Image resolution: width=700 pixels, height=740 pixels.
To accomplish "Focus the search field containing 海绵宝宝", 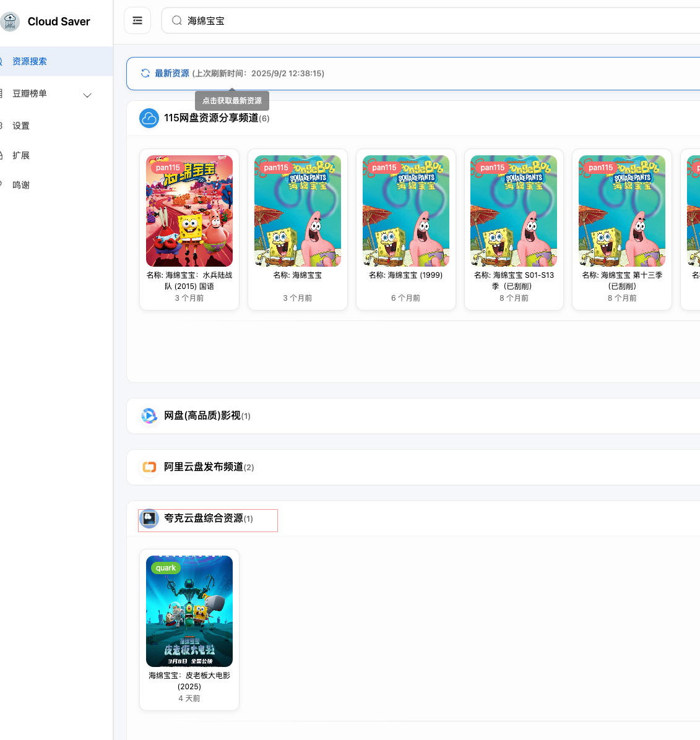I will [431, 21].
